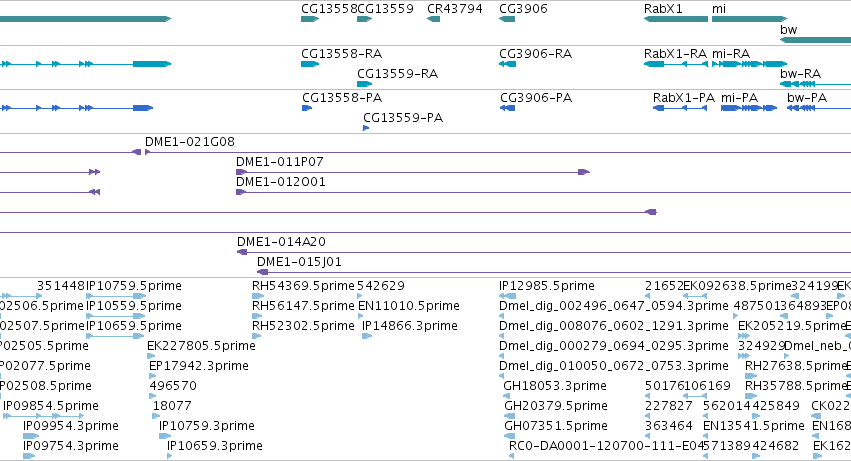Select the RH52302.5prime label
851x461 pixels.
(x=303, y=326)
